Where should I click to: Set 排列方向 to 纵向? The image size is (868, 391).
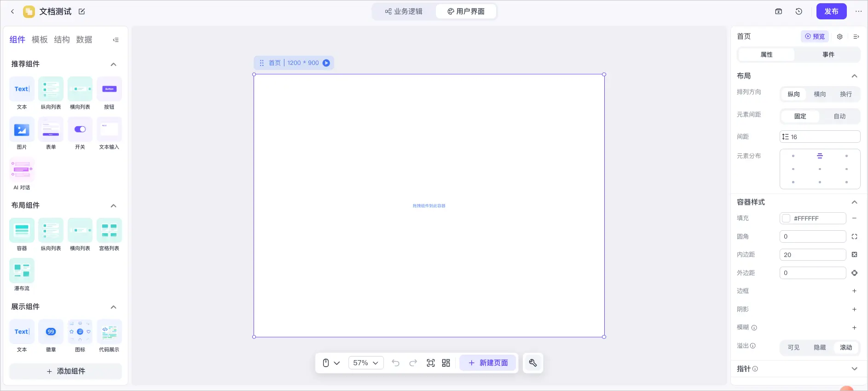pyautogui.click(x=793, y=94)
